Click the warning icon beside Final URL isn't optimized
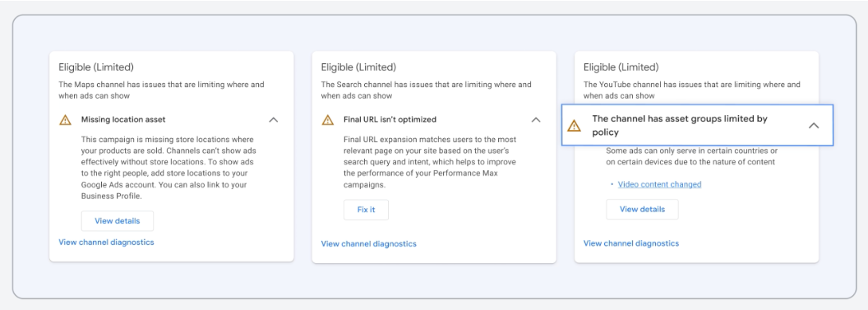This screenshot has height=310, width=868. pyautogui.click(x=328, y=119)
